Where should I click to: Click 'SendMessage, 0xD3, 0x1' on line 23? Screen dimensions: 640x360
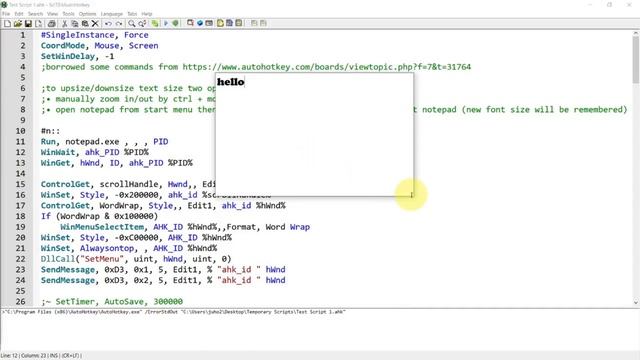coord(97,269)
